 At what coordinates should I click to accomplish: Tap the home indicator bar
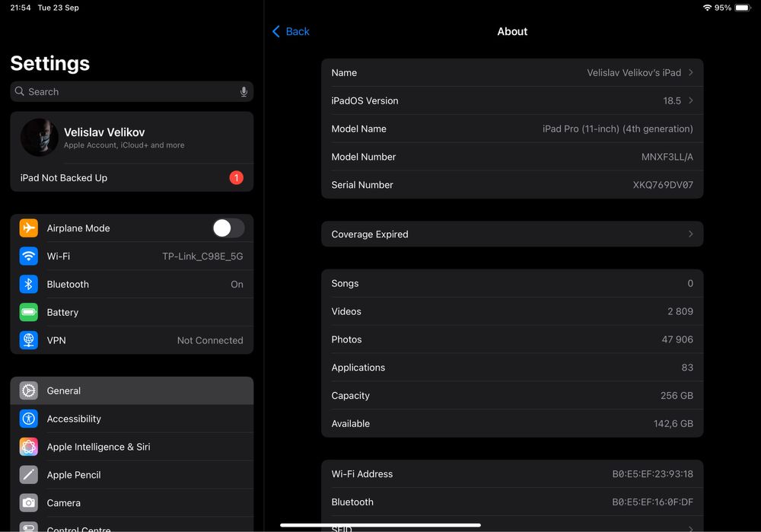(380, 524)
